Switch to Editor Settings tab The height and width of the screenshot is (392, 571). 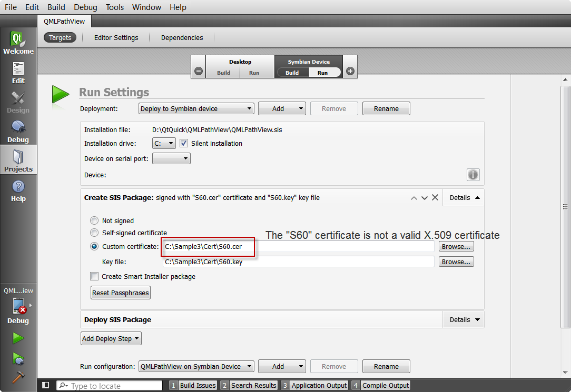click(116, 37)
